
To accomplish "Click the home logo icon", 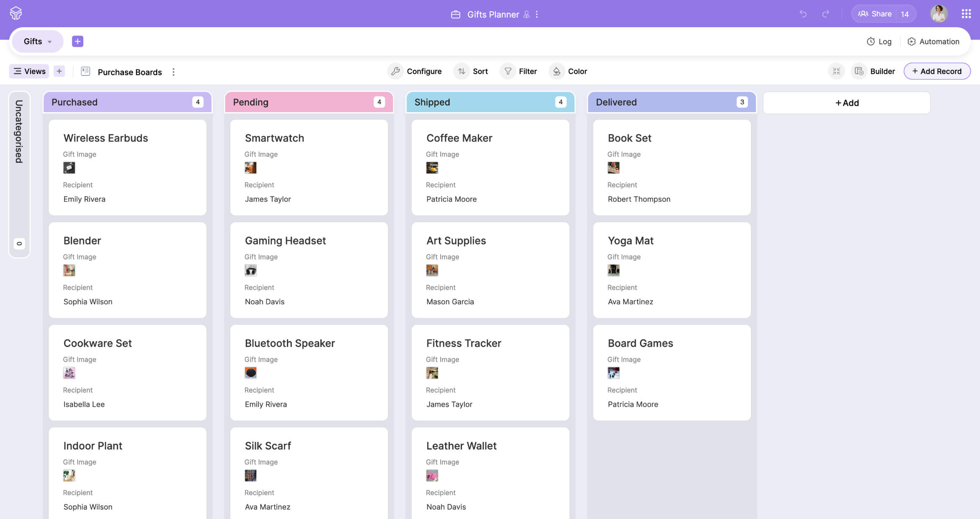I will click(16, 13).
